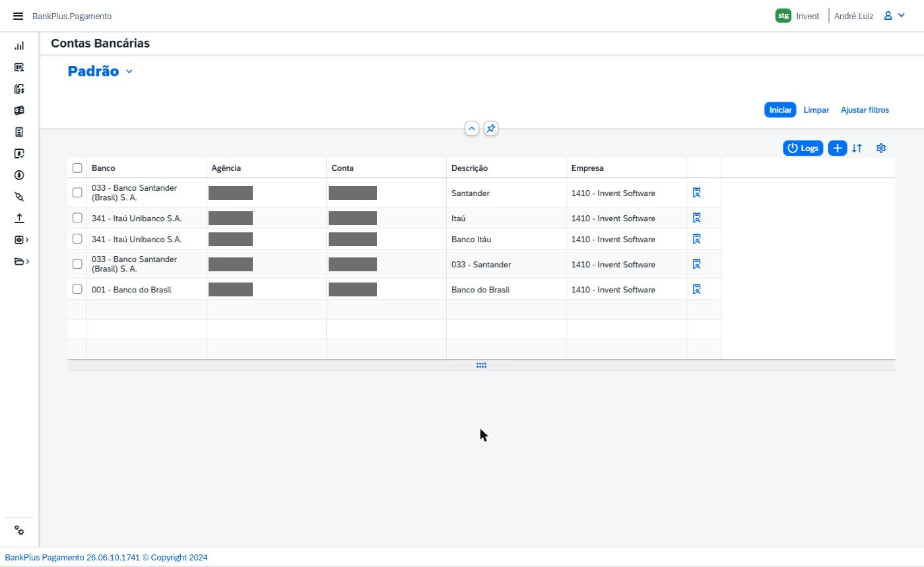Screen dimensions: 924x567
Task: Open the bar chart dashboard sidebar icon
Action: coord(19,46)
